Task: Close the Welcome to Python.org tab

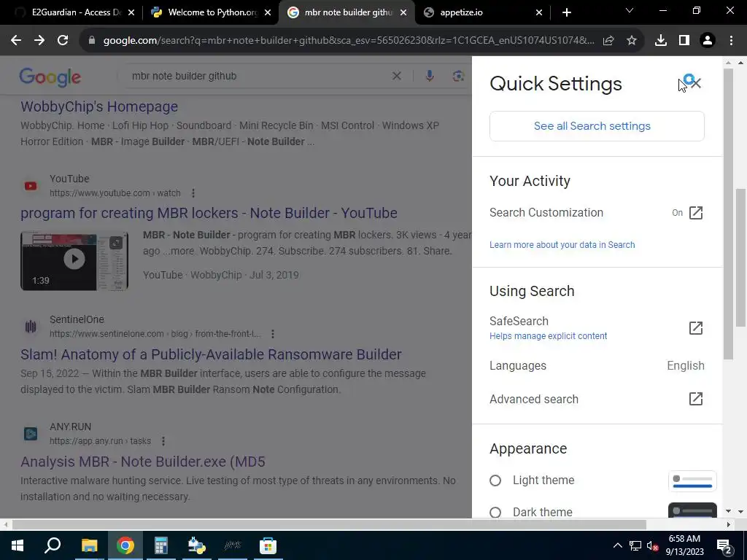Action: tap(268, 12)
